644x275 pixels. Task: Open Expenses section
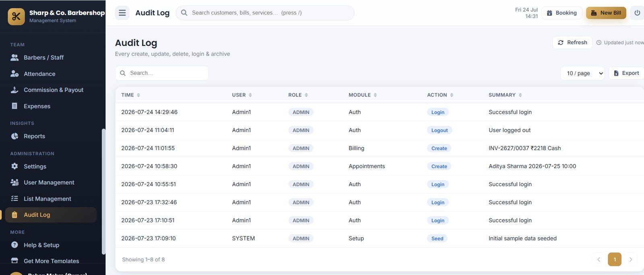[51, 106]
